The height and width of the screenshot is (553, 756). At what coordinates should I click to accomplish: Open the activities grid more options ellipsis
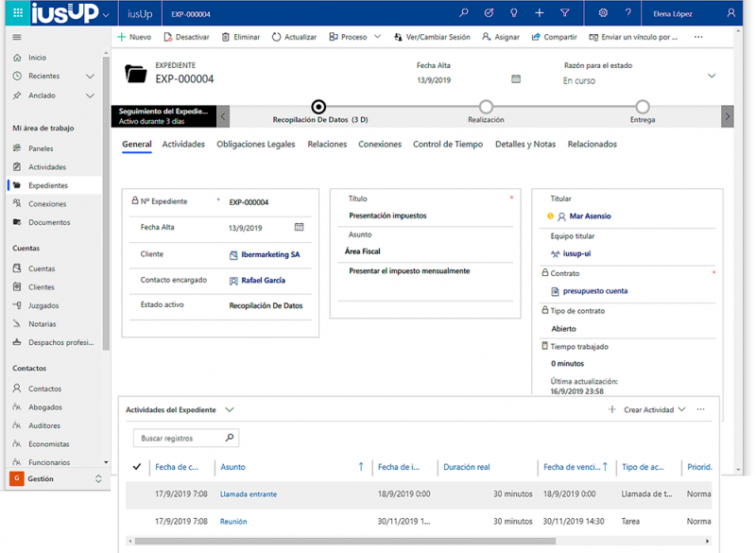700,409
